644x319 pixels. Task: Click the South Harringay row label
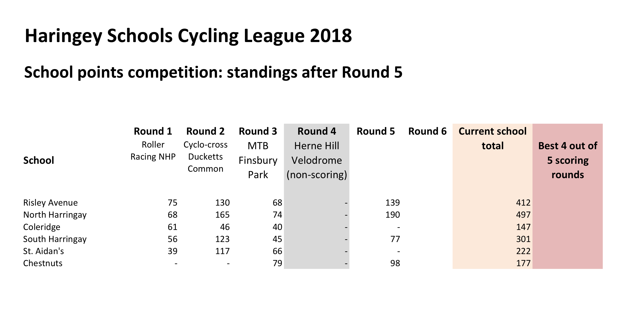click(x=55, y=239)
